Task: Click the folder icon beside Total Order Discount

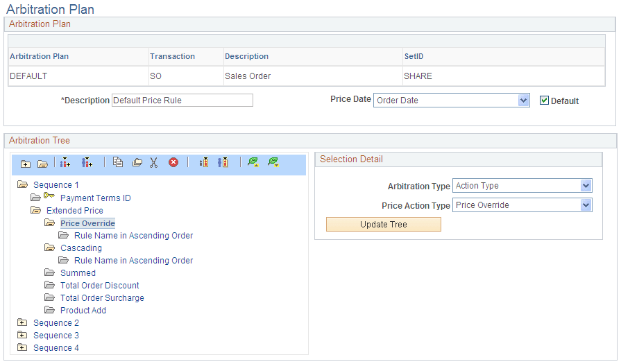Action: pyautogui.click(x=49, y=285)
